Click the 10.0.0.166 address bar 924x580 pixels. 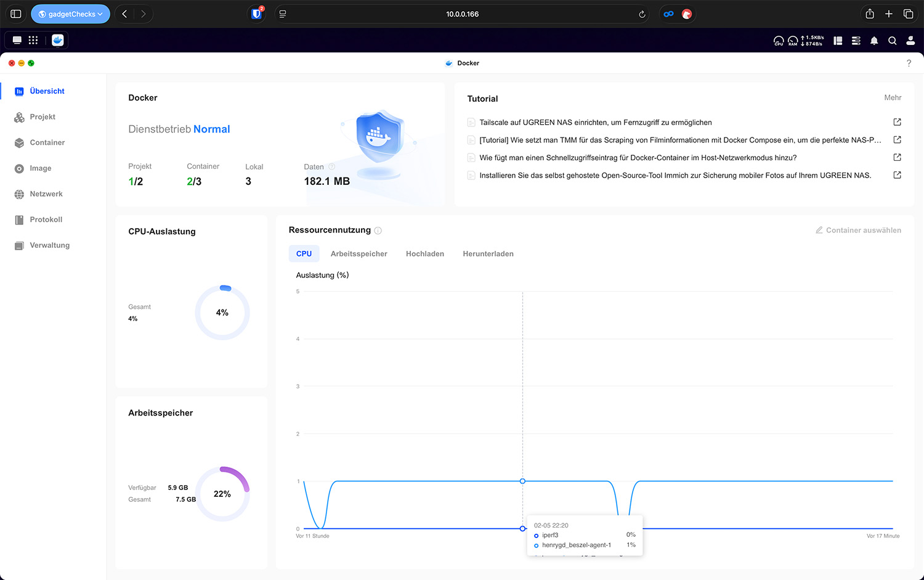pos(462,14)
